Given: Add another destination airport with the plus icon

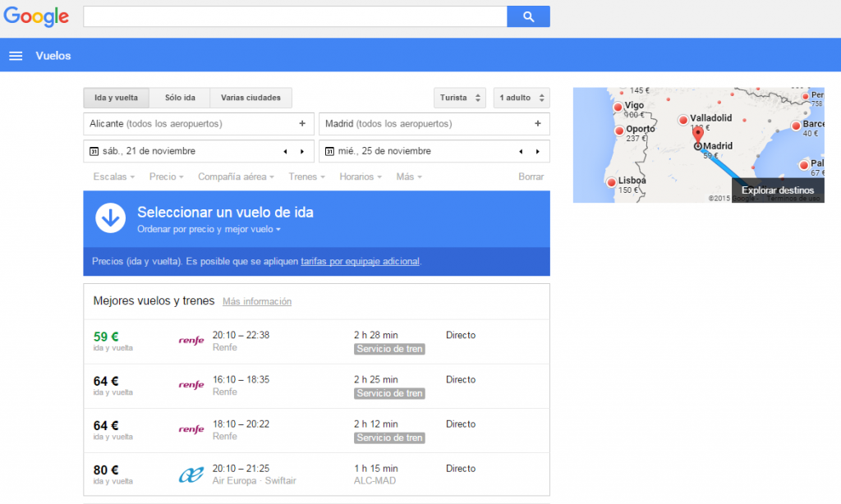Looking at the screenshot, I should [x=538, y=123].
